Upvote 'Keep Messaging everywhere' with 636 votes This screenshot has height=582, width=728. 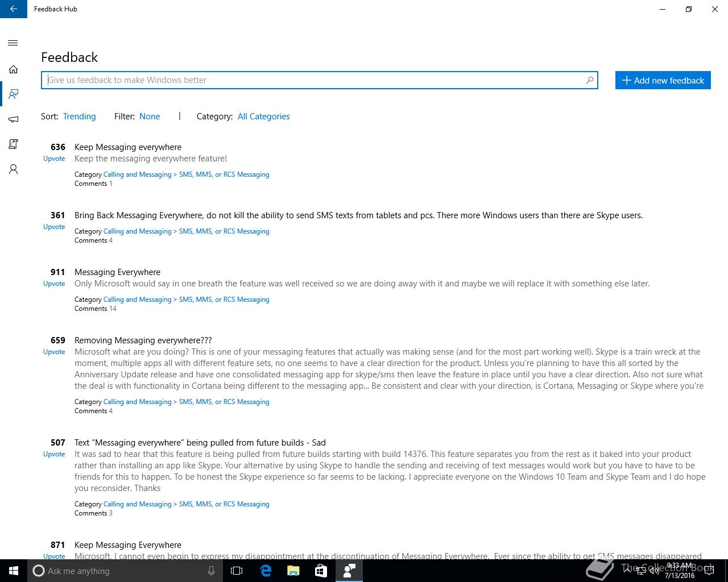54,159
